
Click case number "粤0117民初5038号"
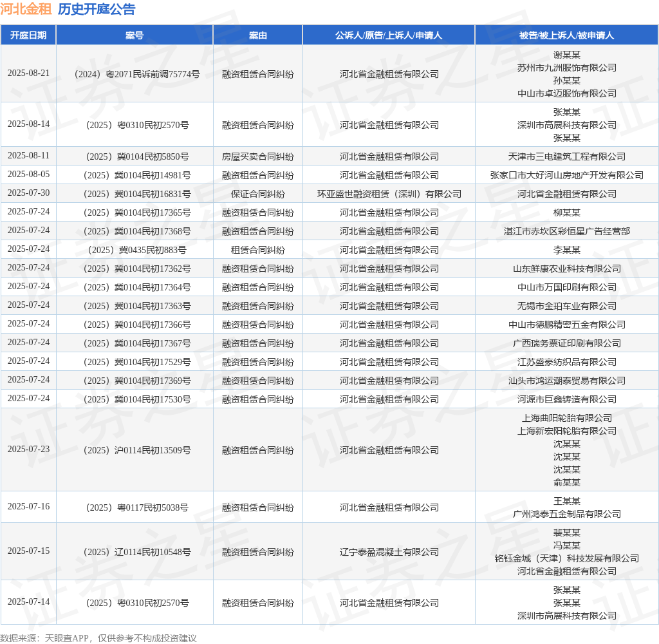pos(153,507)
